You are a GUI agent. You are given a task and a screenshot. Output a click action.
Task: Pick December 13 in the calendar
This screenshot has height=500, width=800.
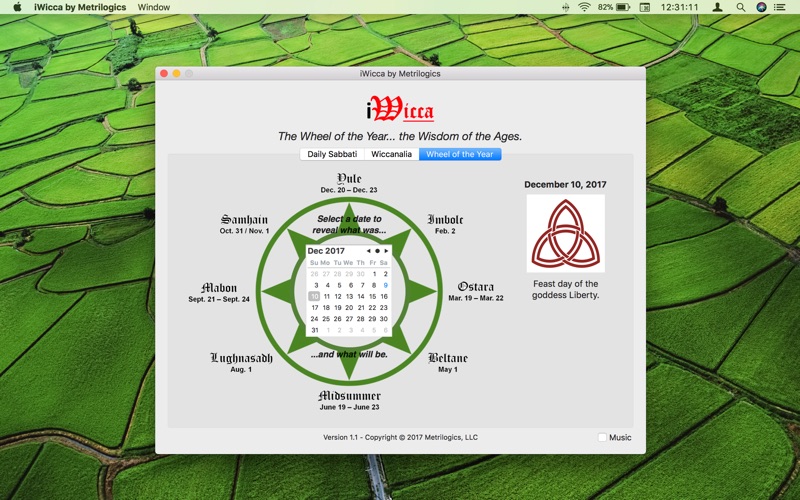click(349, 296)
